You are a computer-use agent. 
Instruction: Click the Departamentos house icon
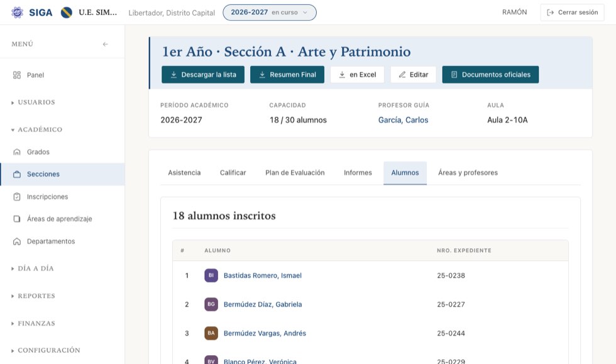point(17,241)
